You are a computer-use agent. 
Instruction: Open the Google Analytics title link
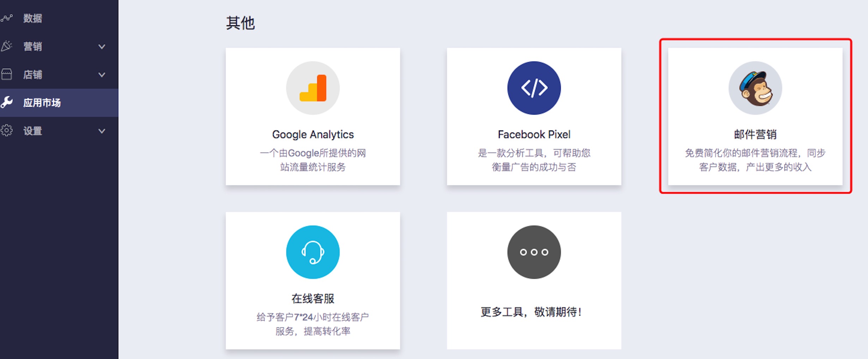(313, 134)
